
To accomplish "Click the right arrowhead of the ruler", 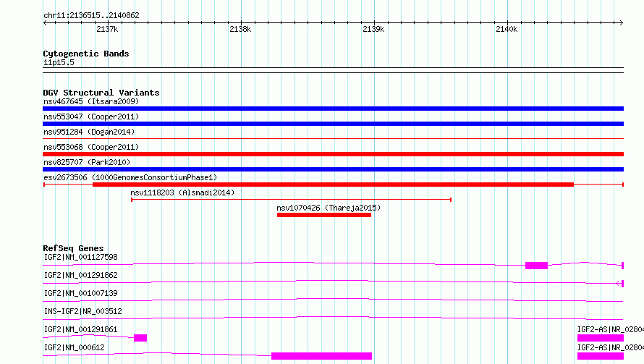I will [622, 23].
